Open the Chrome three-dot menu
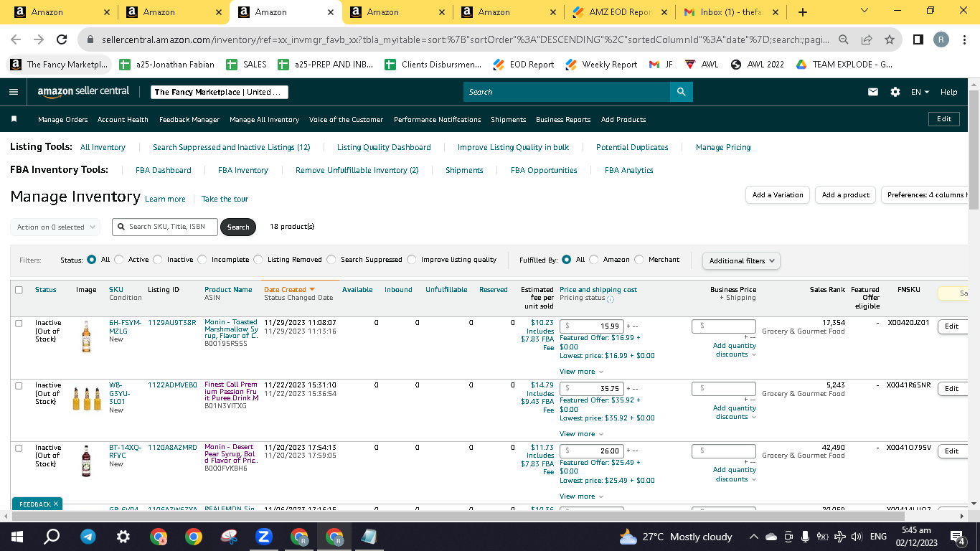This screenshot has width=980, height=551. click(x=965, y=40)
